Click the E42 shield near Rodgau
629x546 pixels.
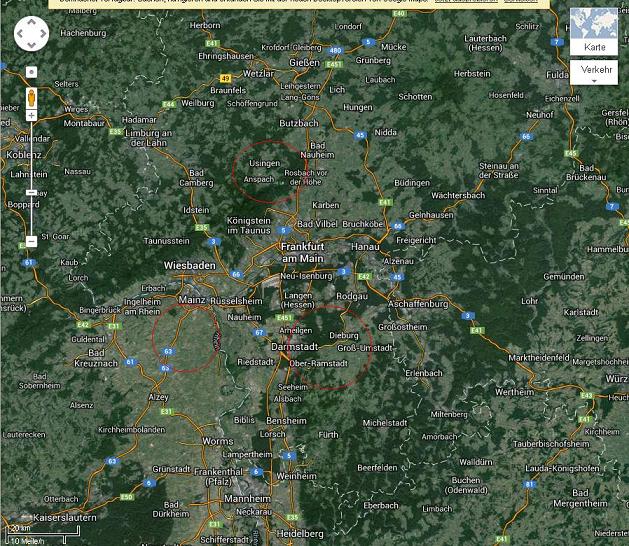(364, 276)
